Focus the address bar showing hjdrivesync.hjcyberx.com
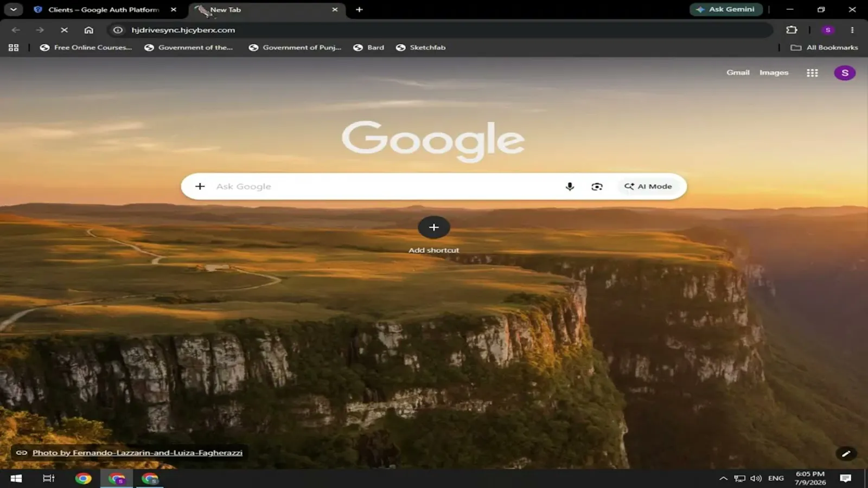Screen dimensions: 868x488 tap(439, 30)
